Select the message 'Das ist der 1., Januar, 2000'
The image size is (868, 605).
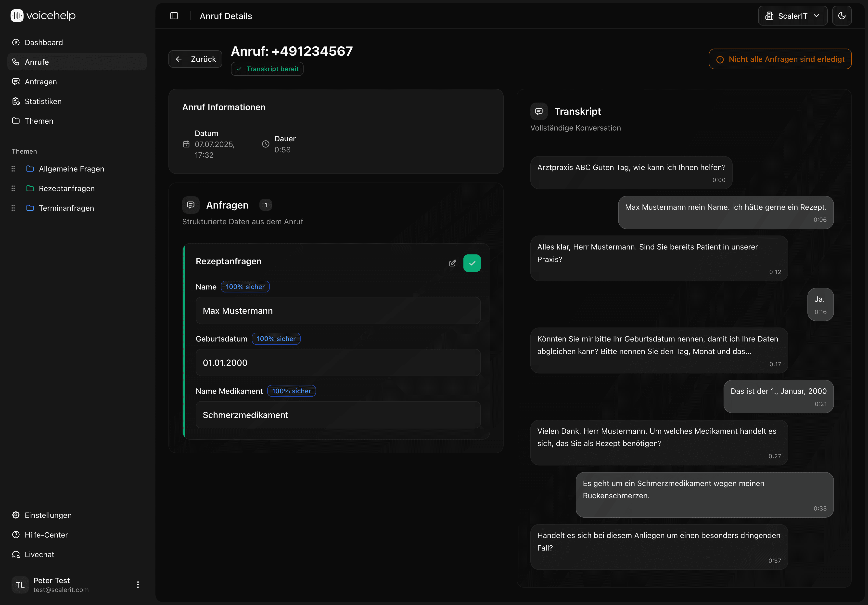point(779,396)
